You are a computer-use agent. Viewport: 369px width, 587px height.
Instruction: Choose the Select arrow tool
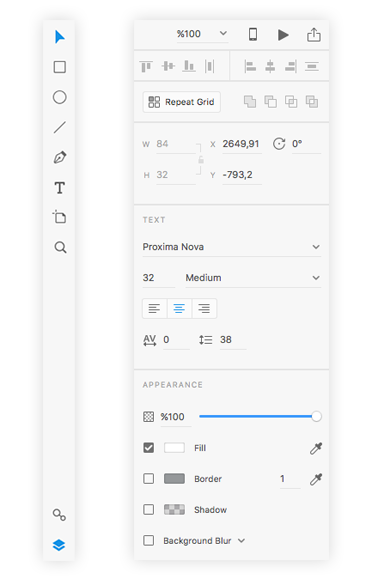point(60,37)
